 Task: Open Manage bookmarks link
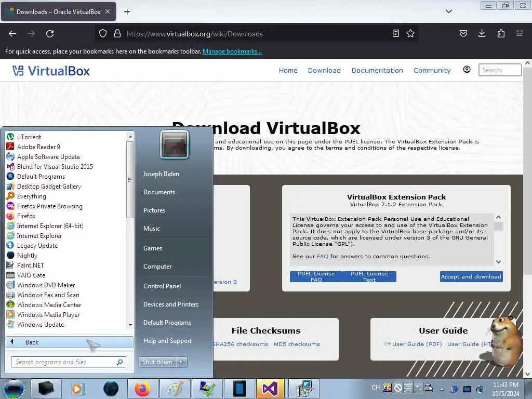[232, 51]
